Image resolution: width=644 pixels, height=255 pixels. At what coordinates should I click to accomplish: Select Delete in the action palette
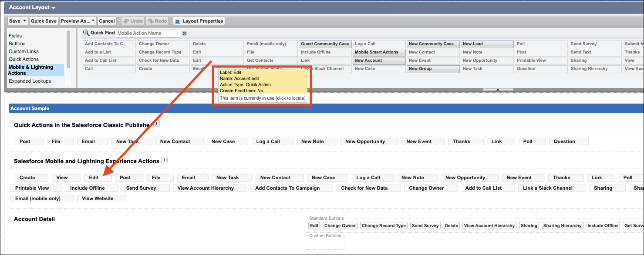click(x=217, y=44)
